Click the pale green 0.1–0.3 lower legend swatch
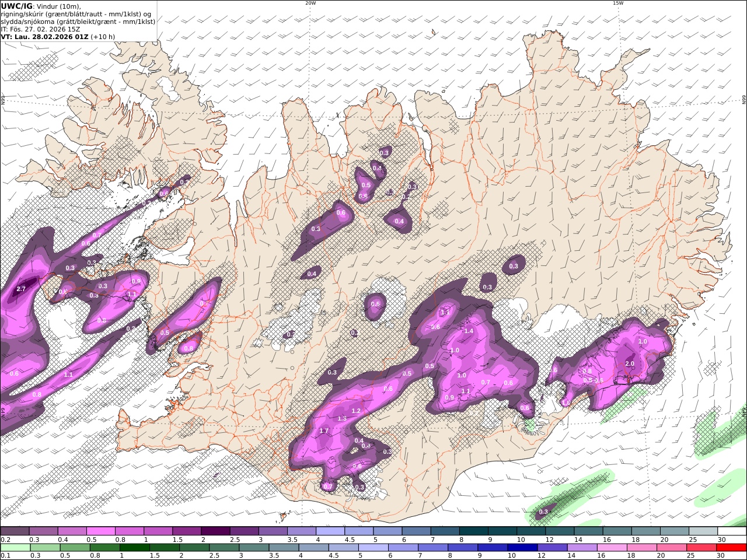747x560 pixels. coord(15,548)
